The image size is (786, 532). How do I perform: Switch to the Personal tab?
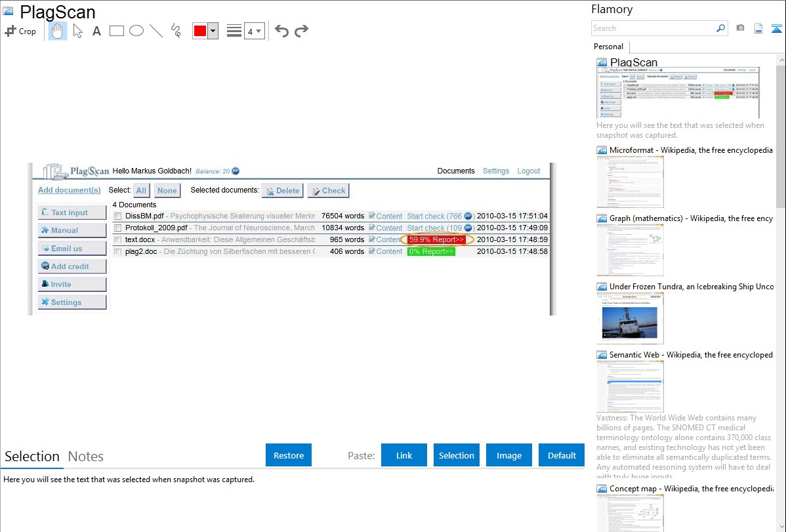tap(609, 46)
